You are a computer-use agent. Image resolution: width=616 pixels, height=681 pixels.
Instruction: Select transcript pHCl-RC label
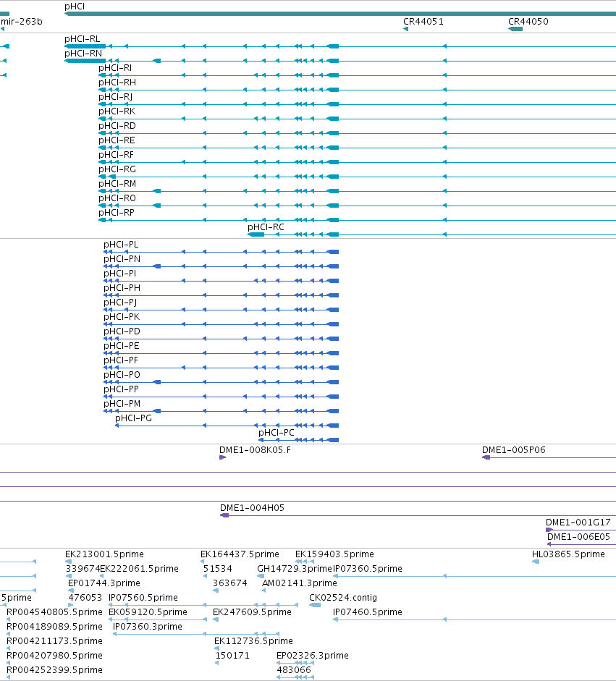coord(266,227)
